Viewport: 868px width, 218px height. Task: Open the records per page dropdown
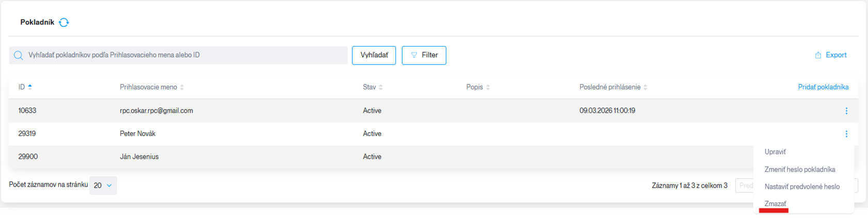pyautogui.click(x=103, y=185)
